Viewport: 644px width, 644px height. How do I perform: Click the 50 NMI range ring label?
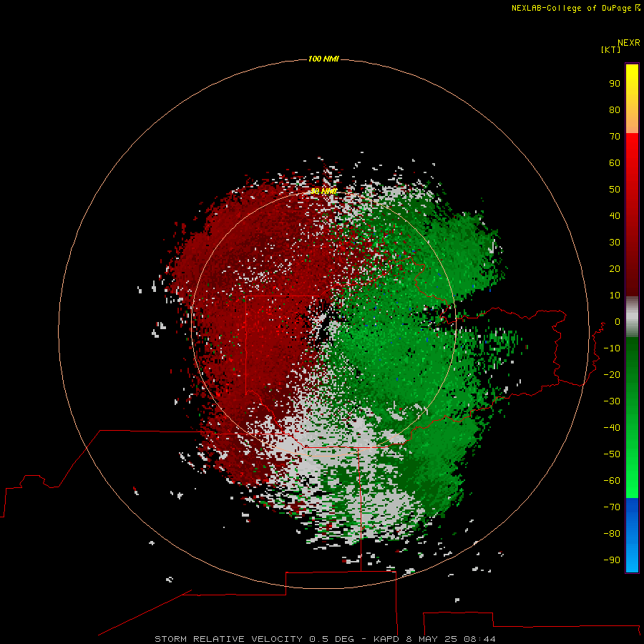point(323,191)
